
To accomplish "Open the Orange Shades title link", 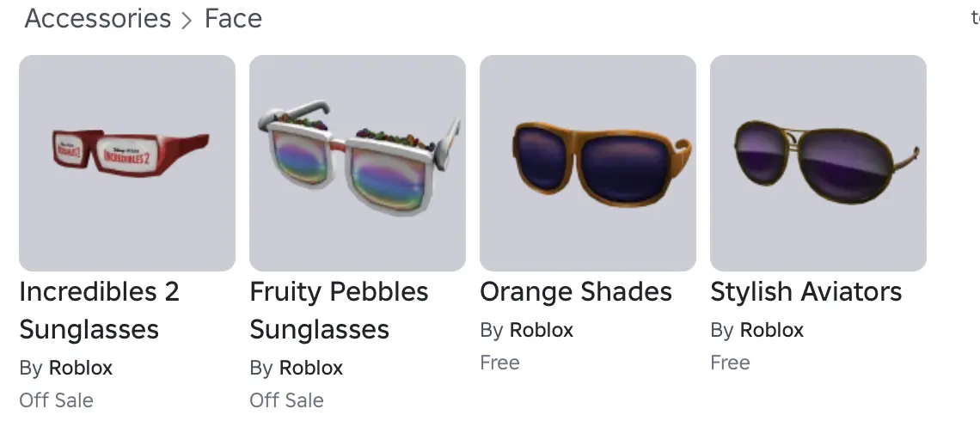I will pyautogui.click(x=576, y=292).
